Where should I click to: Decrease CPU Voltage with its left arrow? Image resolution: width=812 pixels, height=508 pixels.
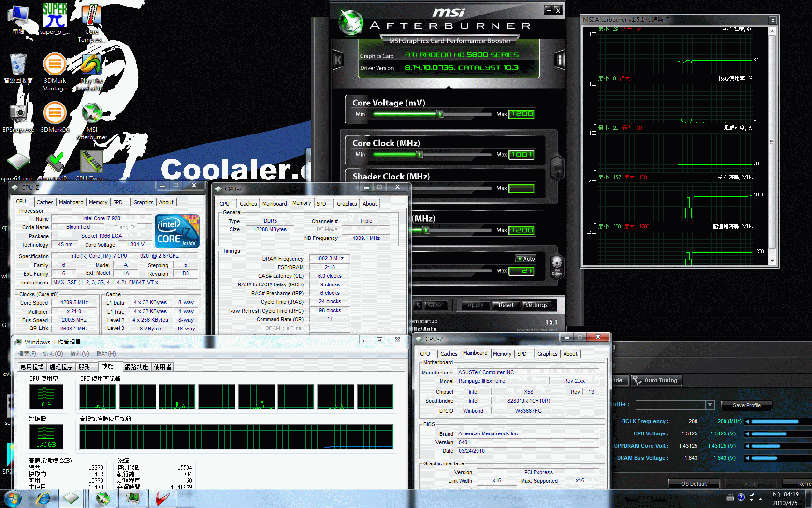pos(747,434)
